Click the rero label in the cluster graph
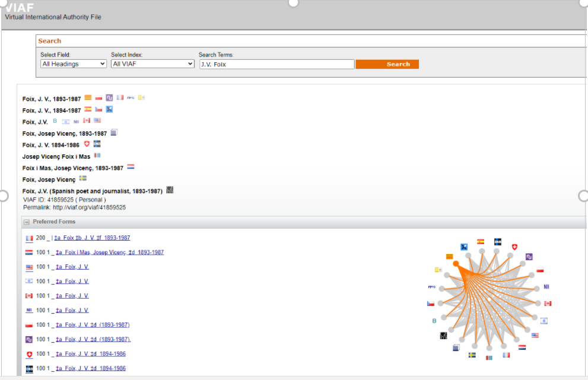 (x=431, y=287)
